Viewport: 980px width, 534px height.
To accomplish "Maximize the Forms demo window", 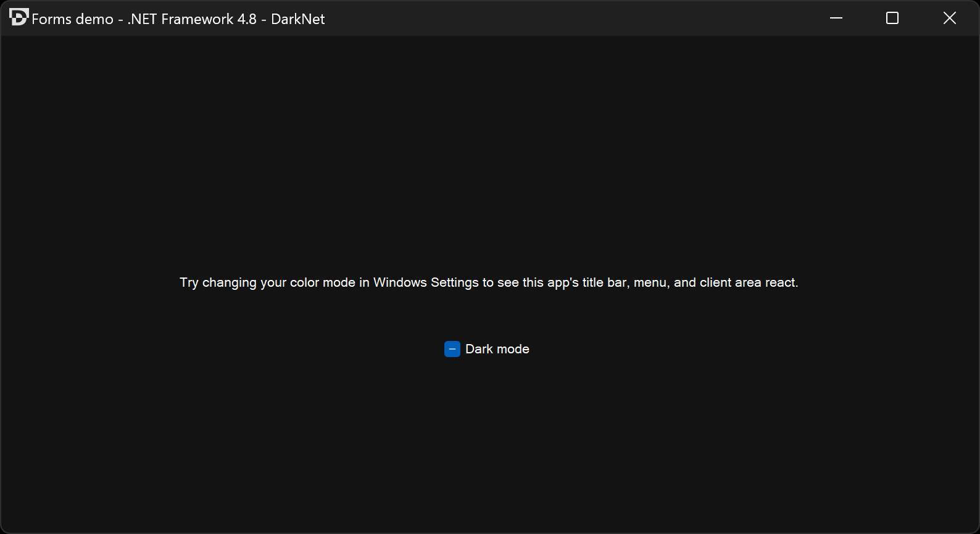I will [x=892, y=18].
